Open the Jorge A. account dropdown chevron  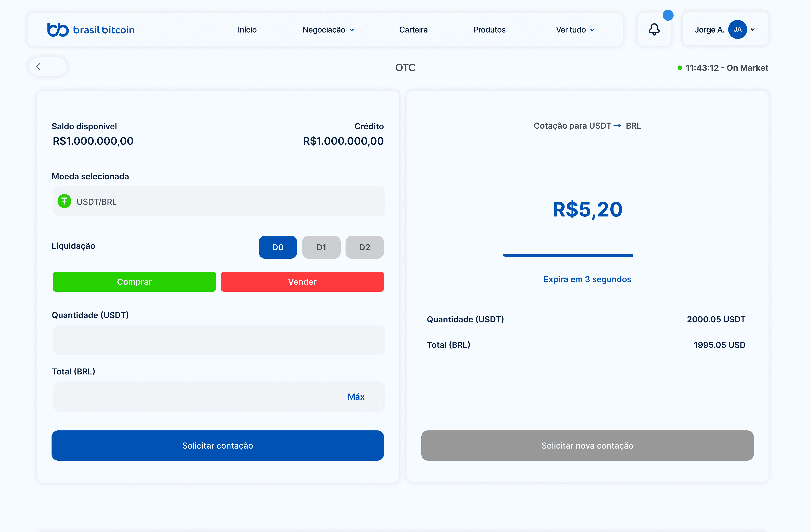pos(753,30)
